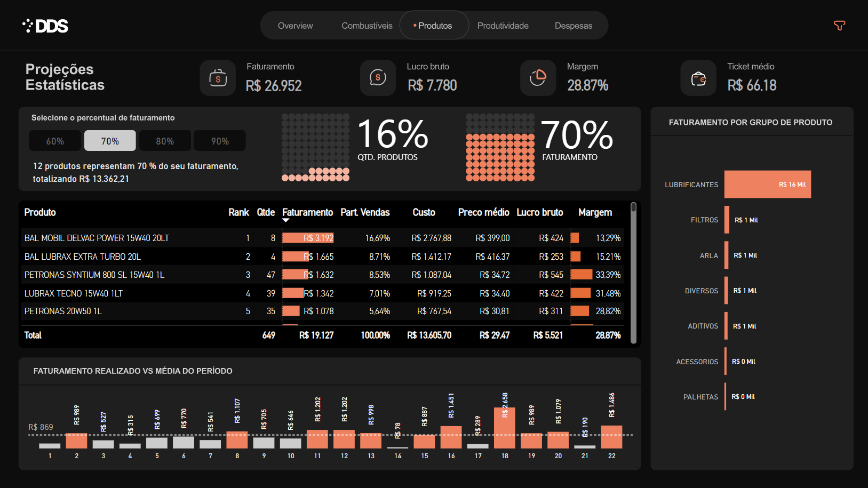Click the 33,39% margem cell
The image size is (868, 488).
596,275
